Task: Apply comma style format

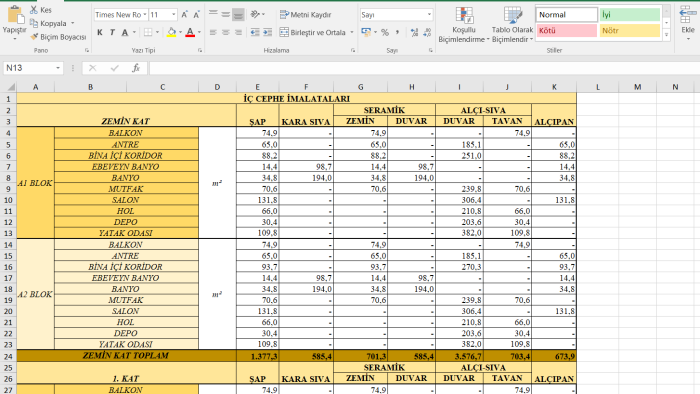Action: tap(397, 32)
